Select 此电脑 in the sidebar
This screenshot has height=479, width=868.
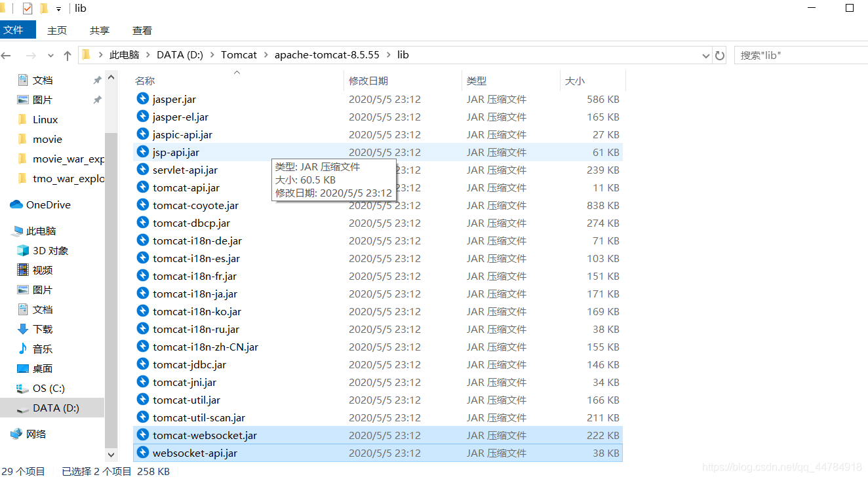click(x=41, y=231)
